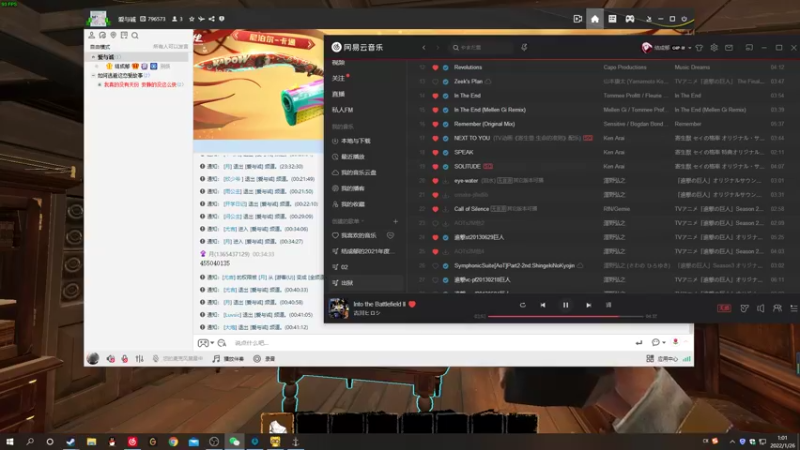
Task: Open 私人FM in the music sidebar
Action: coord(342,110)
